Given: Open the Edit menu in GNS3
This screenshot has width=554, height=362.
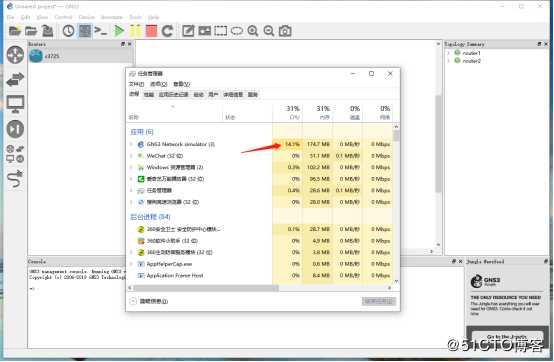Looking at the screenshot, I should [x=25, y=17].
